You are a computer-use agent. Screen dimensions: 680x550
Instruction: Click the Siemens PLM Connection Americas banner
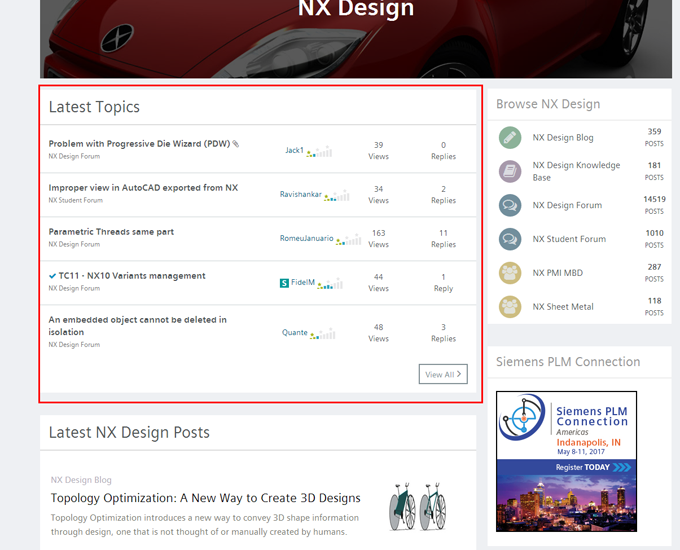(566, 461)
